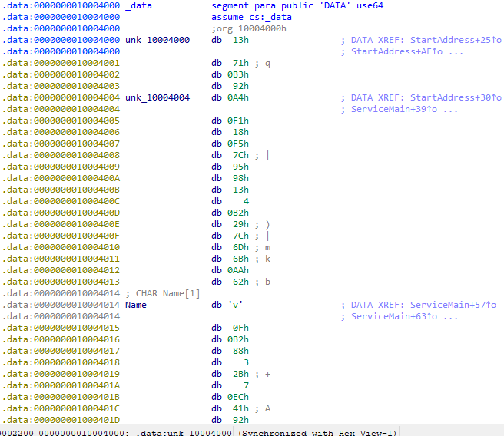The image size is (504, 436).
Task: Select the unk_10004004 data label
Action: point(157,97)
